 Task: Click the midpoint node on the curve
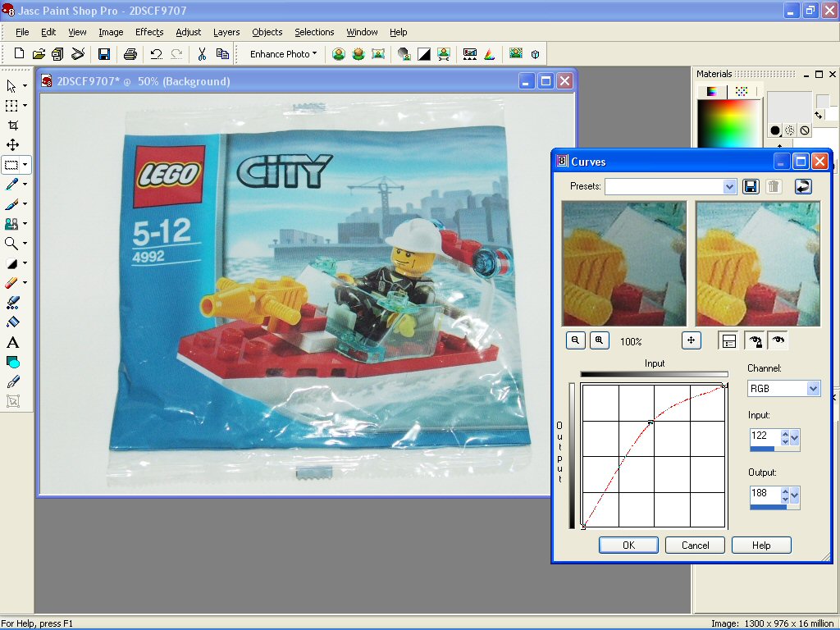(651, 422)
